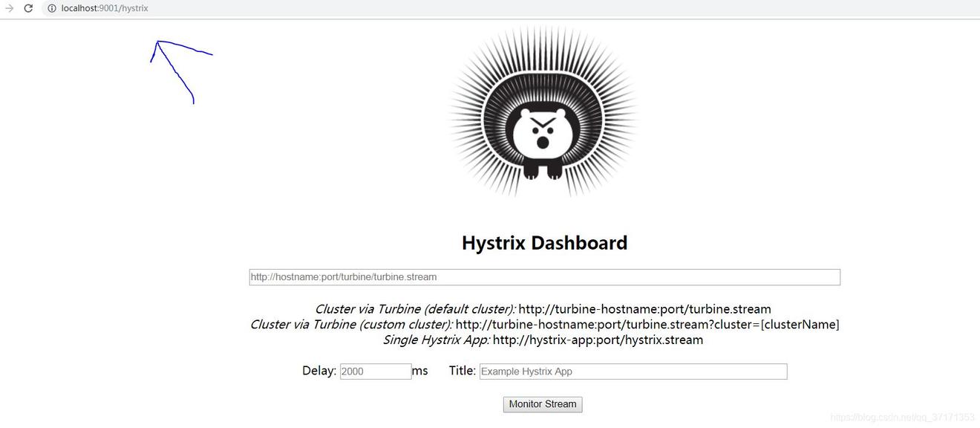The height and width of the screenshot is (428, 980).
Task: Click the browser forward arrow icon
Action: tap(9, 8)
